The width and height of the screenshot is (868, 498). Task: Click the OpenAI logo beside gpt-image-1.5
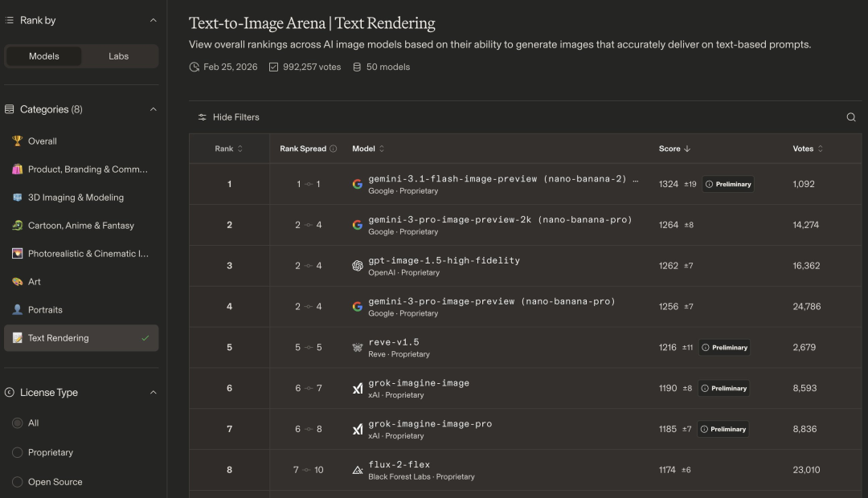[x=358, y=266]
